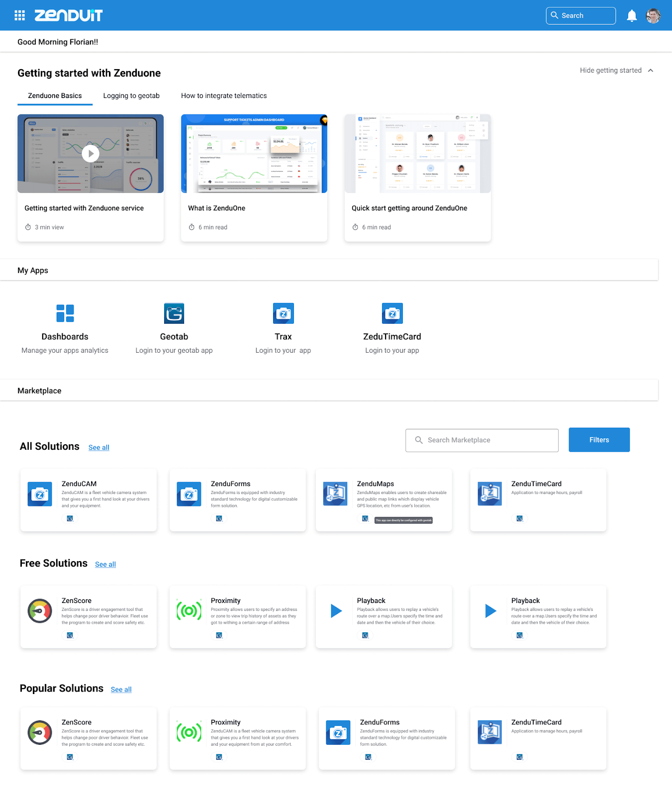
Task: Open Quick start getting around ZenduOne thumbnail
Action: (418, 154)
